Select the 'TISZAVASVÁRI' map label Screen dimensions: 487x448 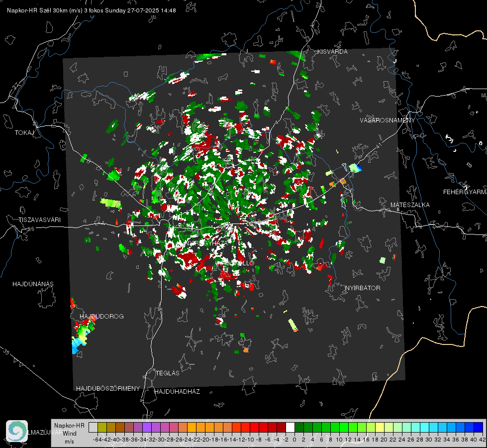pos(39,220)
